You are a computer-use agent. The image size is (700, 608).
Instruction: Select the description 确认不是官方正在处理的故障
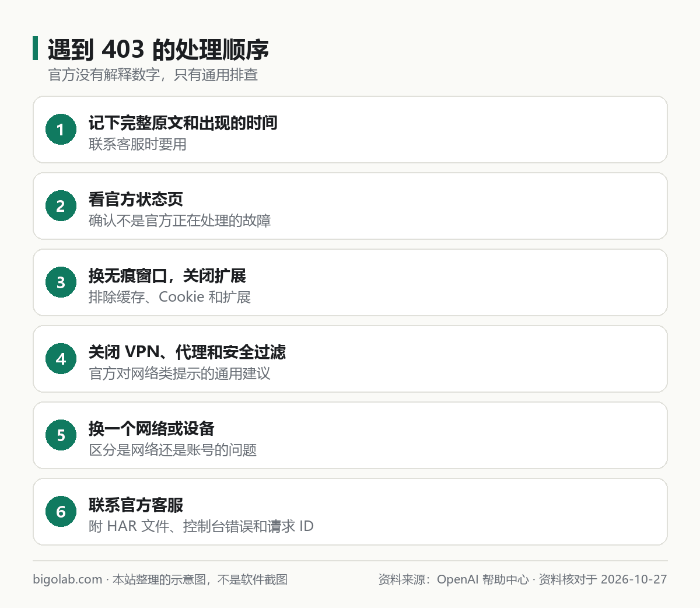click(x=180, y=221)
